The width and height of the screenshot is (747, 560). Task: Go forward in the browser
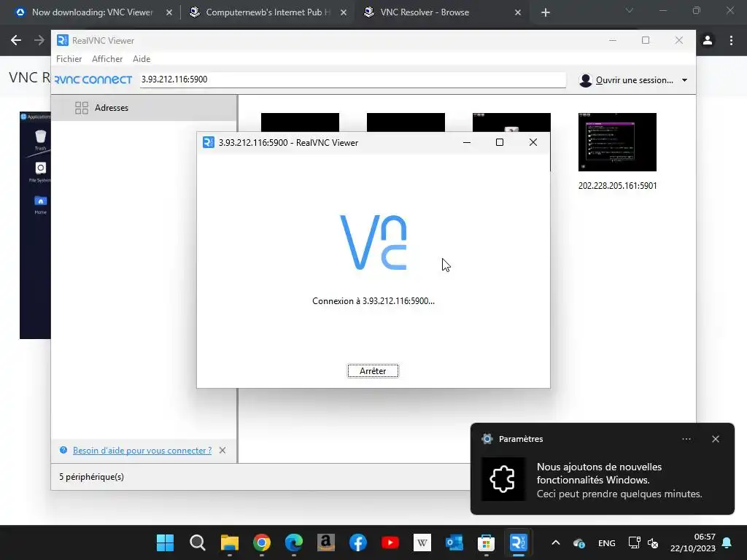39,41
